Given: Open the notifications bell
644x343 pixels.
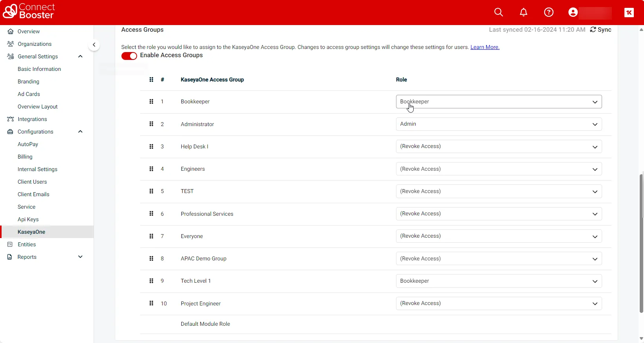Looking at the screenshot, I should [x=523, y=13].
